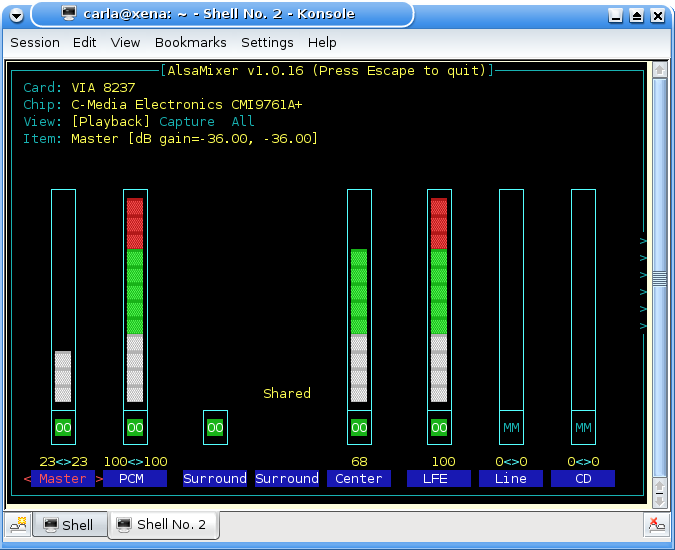Select the Center channel label

tap(359, 479)
